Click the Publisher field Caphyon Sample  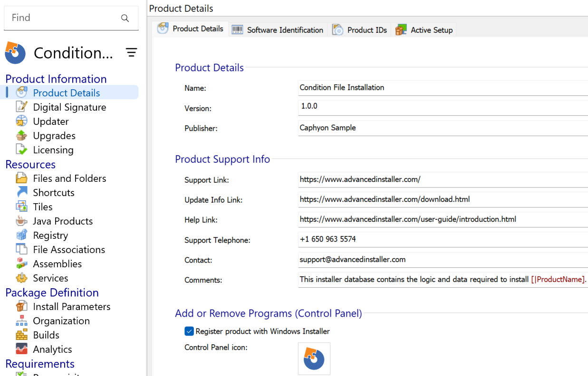(443, 127)
